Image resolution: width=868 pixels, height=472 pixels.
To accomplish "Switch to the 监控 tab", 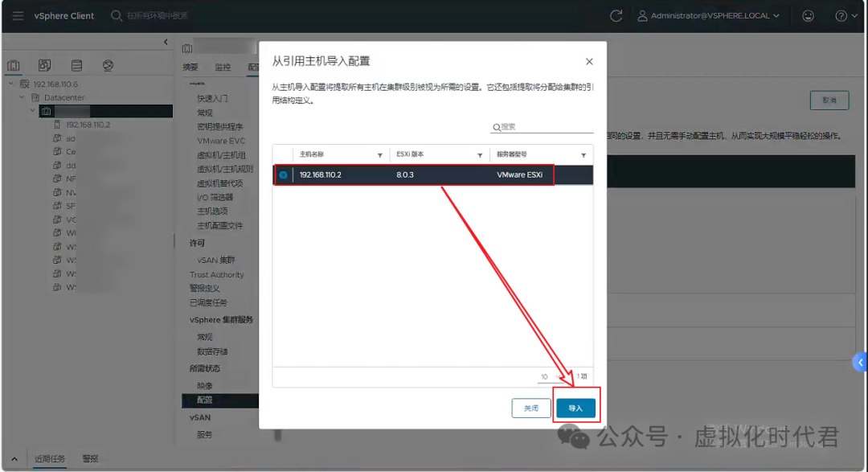I will pyautogui.click(x=223, y=67).
